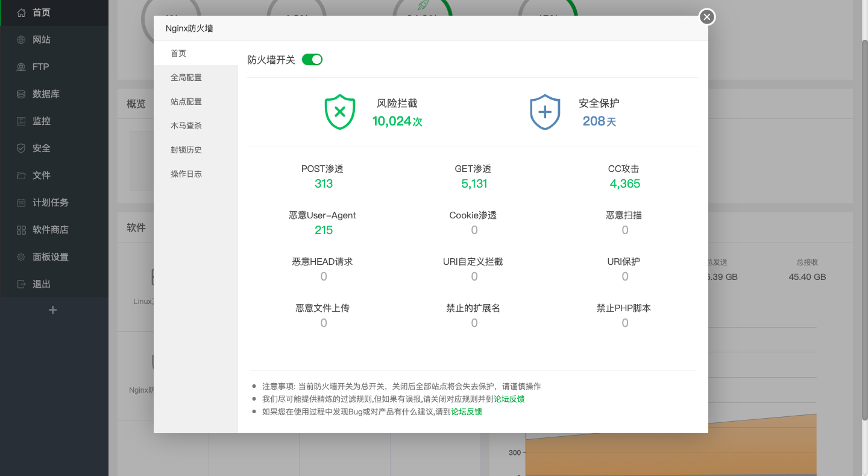Open the 全局配置 tab
Screen dimensions: 868x476
pos(196,77)
